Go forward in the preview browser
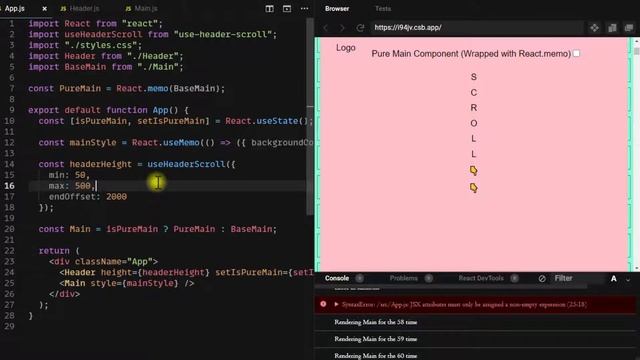This screenshot has width=640, height=360. tap(342, 28)
